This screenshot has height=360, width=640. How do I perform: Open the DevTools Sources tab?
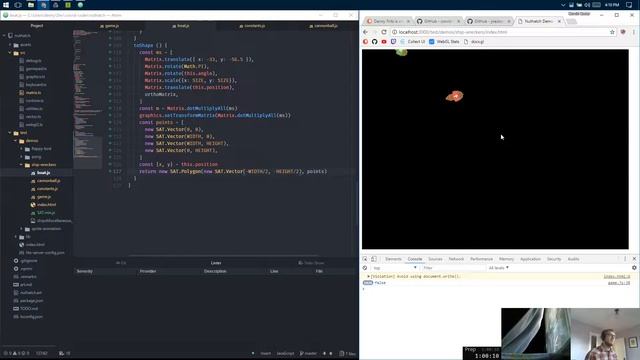point(435,259)
